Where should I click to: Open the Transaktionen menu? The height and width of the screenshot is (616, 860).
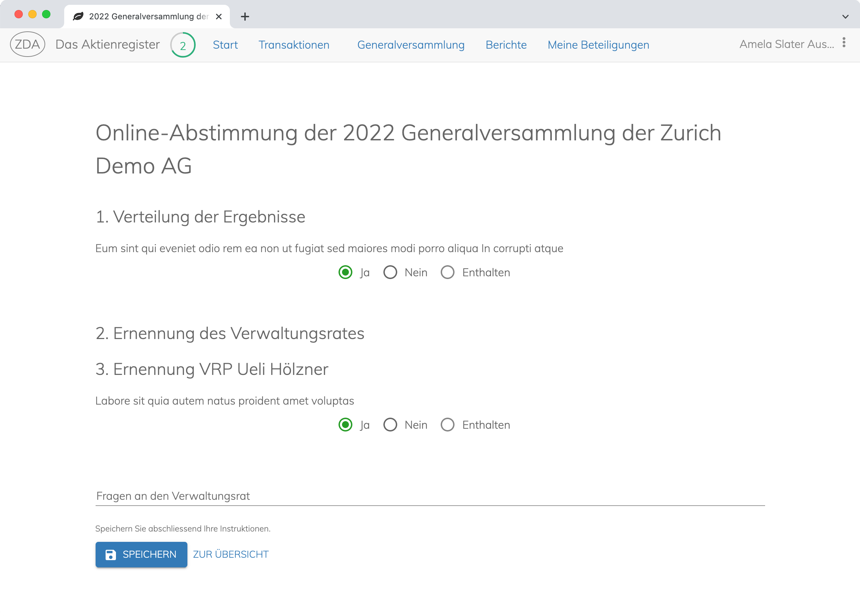coord(294,45)
